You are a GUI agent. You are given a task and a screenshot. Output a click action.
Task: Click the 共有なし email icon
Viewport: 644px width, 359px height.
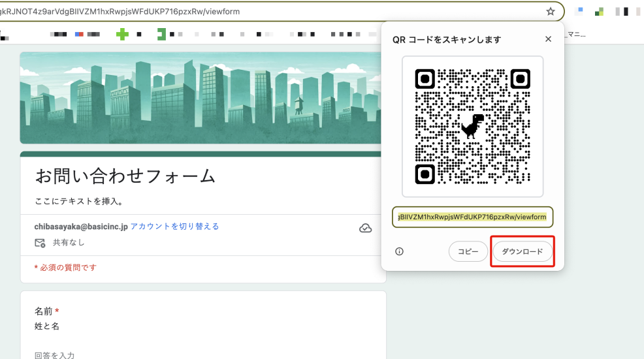[40, 243]
